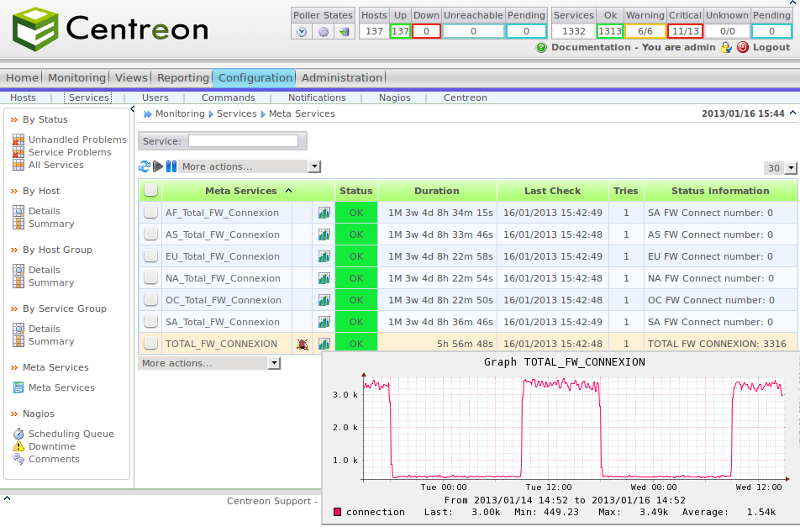Check the NA_Total_FW_Connexion row checkbox
This screenshot has width=800, height=532.
point(150,278)
